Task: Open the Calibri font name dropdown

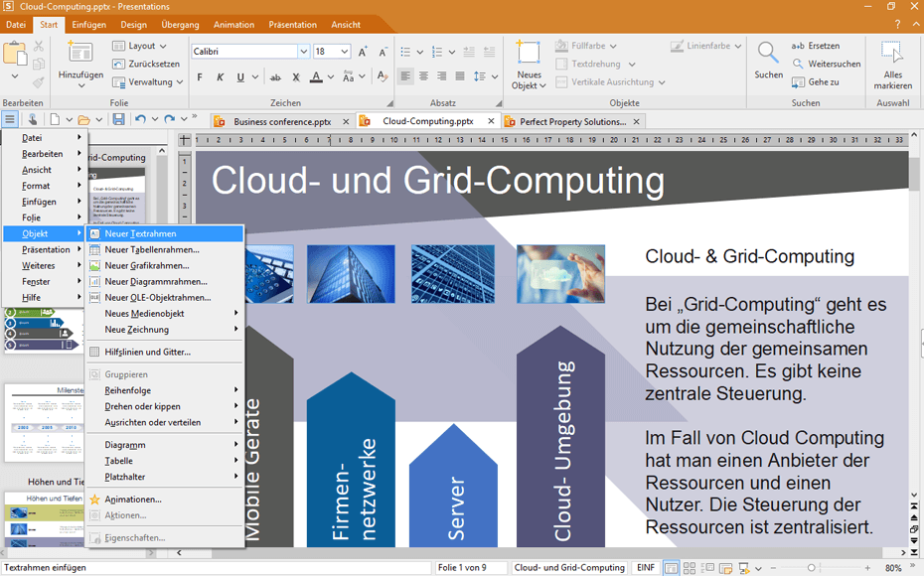Action: point(303,52)
